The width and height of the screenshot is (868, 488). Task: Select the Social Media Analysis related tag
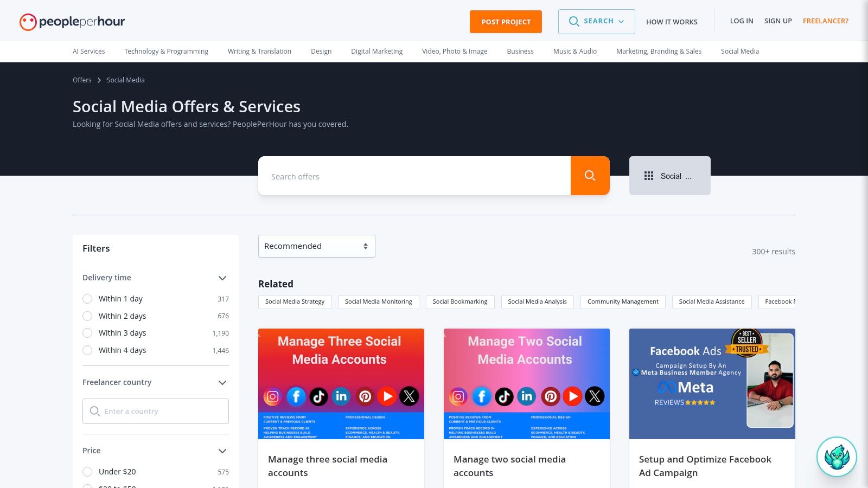[537, 301]
